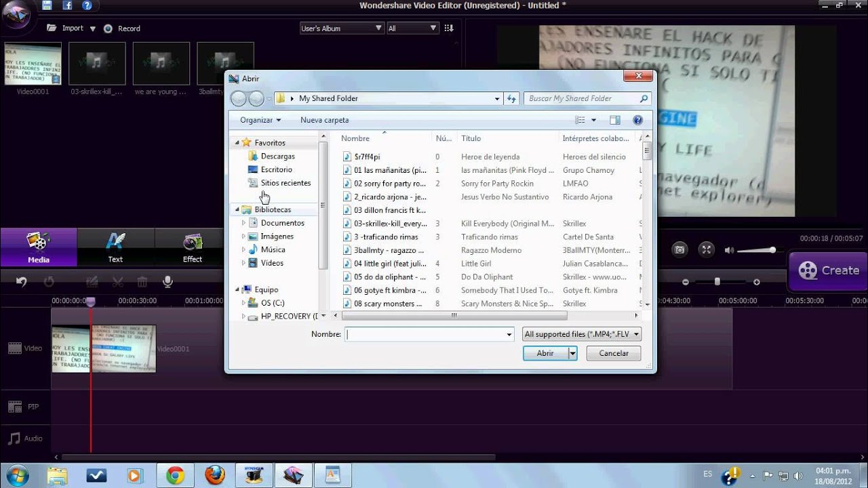Take a snapshot with the camera icon

[x=679, y=249]
